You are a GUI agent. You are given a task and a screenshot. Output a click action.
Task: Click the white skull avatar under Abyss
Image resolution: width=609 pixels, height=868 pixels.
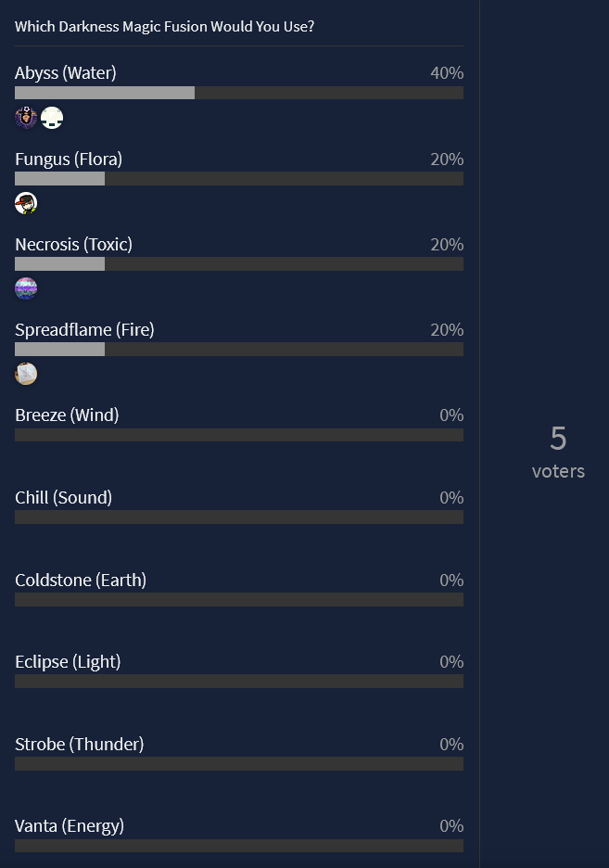click(x=52, y=118)
